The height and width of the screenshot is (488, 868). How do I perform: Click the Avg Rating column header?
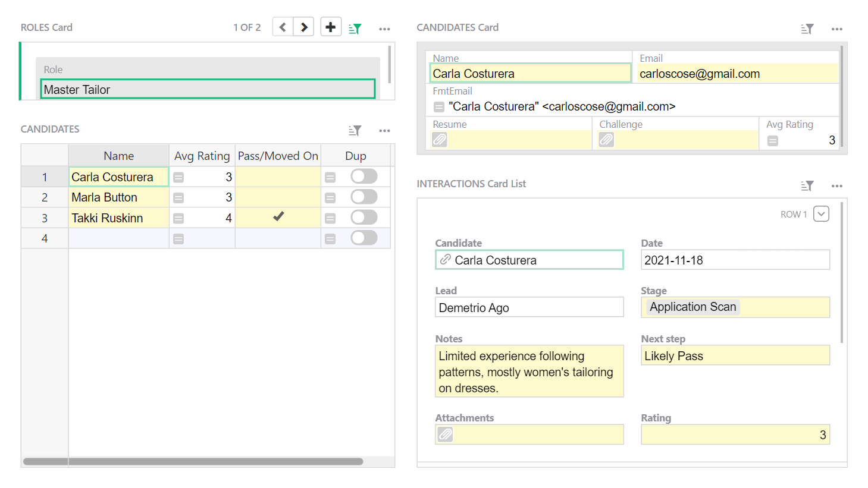tap(202, 156)
